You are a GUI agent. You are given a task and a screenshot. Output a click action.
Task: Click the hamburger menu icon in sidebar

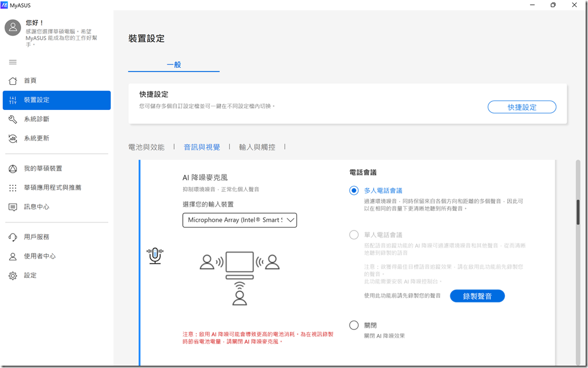[x=13, y=62]
